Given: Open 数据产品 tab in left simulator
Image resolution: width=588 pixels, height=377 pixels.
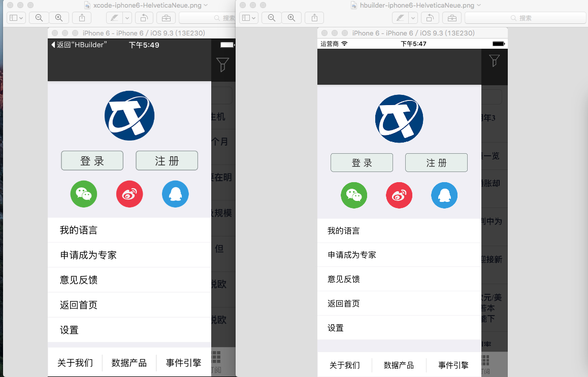Looking at the screenshot, I should [129, 363].
